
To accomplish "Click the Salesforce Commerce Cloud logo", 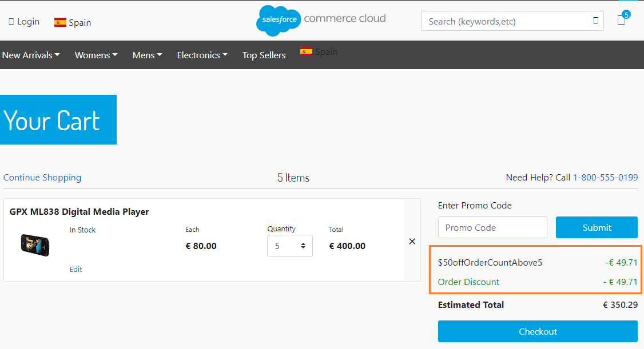I will click(x=321, y=20).
